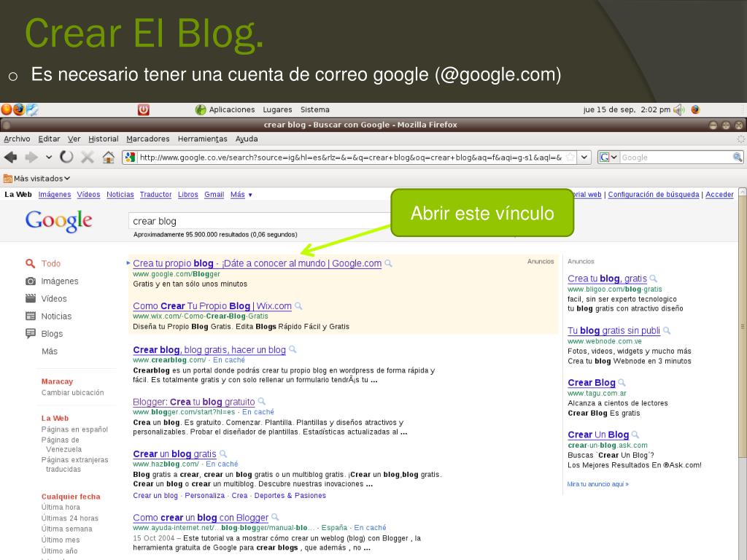The image size is (747, 560).
Task: Click the Google site favicon in address bar
Action: [130, 157]
